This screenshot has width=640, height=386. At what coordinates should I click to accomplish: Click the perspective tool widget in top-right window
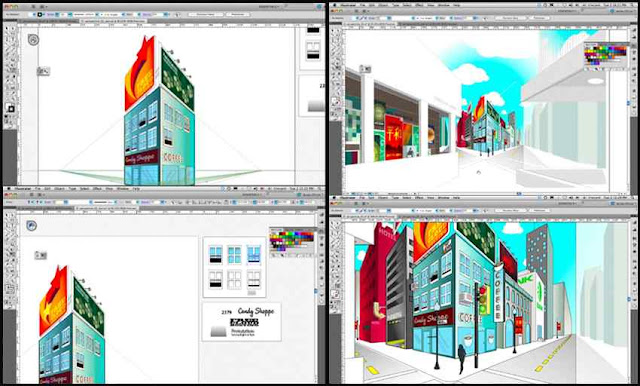point(365,69)
